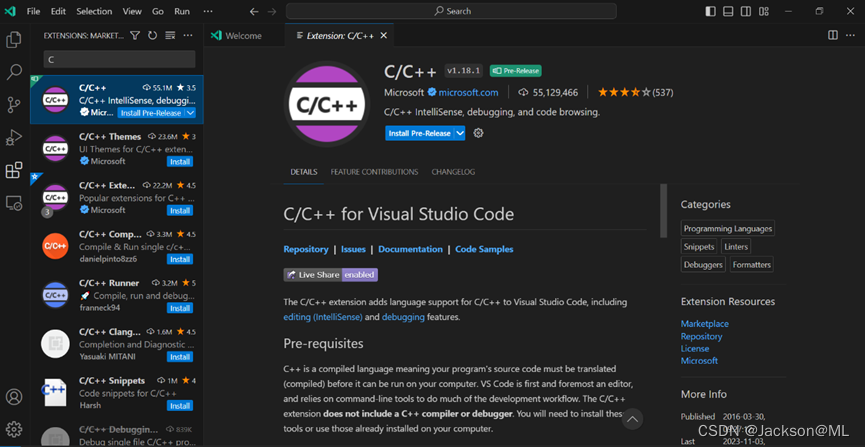The width and height of the screenshot is (865, 447).
Task: Click the extensions search box
Action: tap(119, 60)
